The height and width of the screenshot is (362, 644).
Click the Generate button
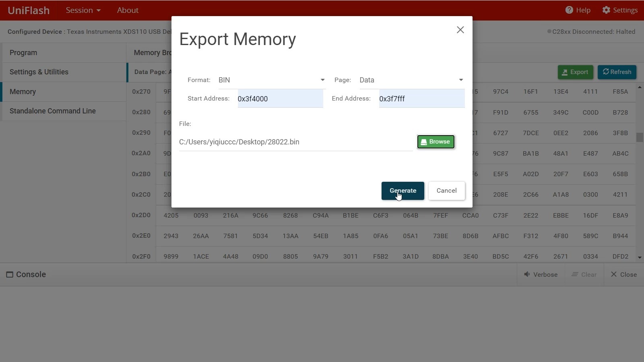pos(402,191)
